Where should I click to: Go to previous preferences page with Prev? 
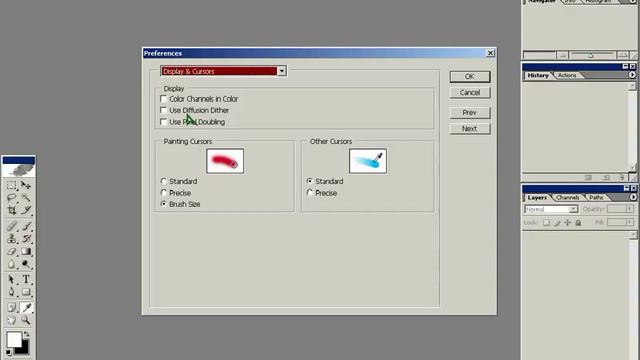(x=470, y=113)
